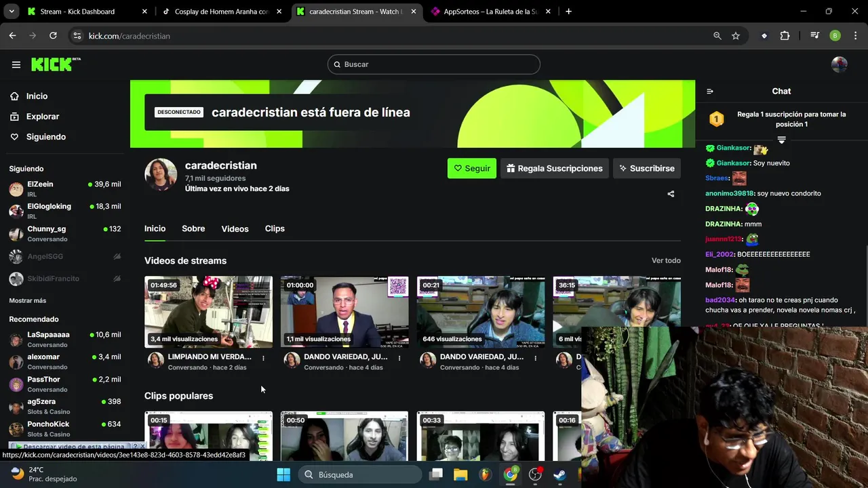Play the 00:33 popular clip
This screenshot has width=868, height=488.
pos(481,436)
